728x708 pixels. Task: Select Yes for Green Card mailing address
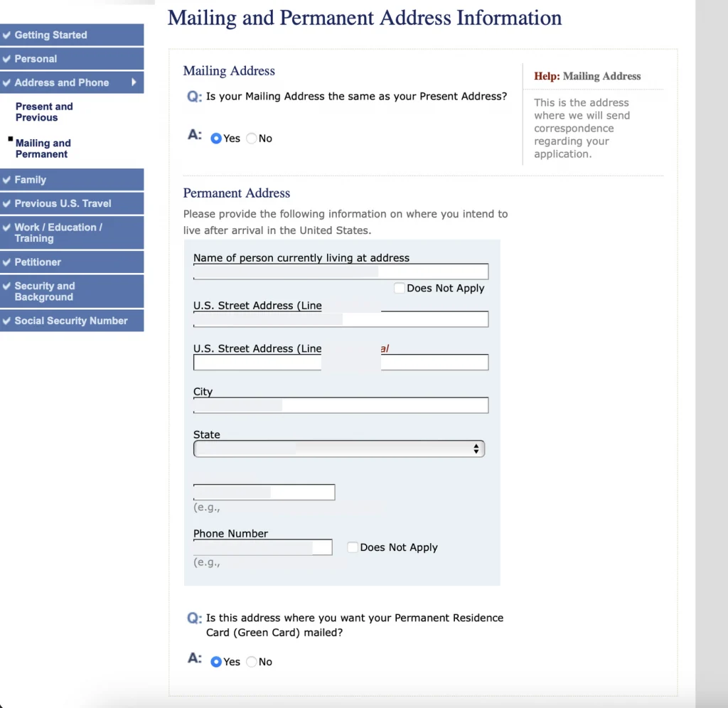(216, 662)
